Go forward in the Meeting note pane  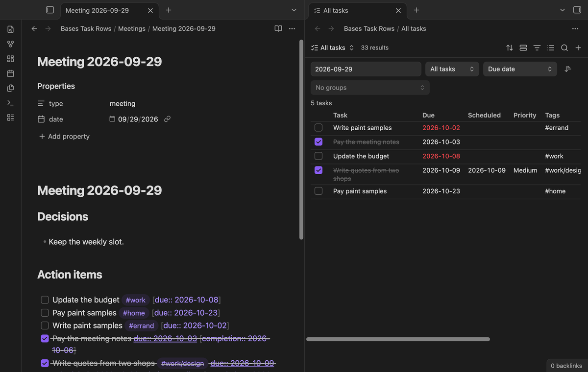[48, 28]
